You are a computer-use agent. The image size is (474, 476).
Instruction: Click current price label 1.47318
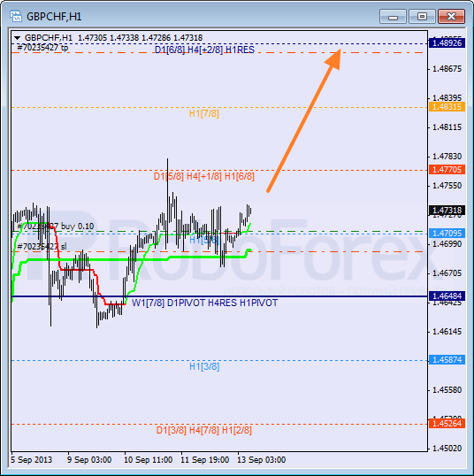coord(447,210)
